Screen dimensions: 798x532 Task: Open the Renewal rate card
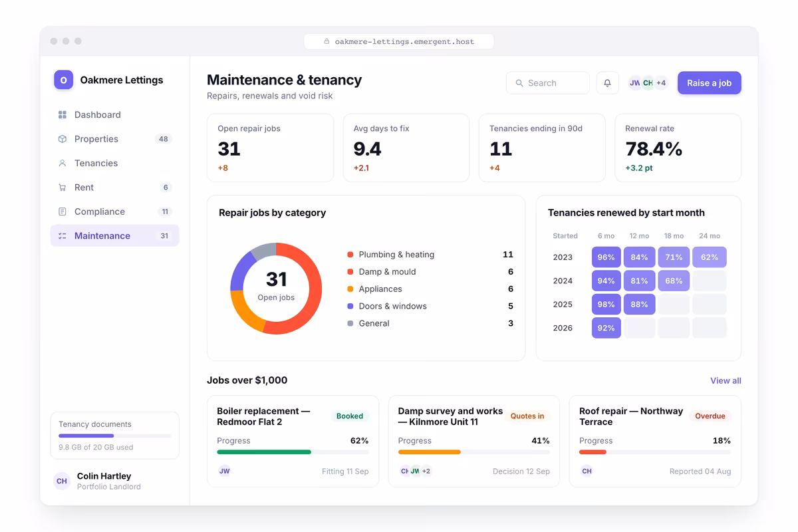point(678,148)
